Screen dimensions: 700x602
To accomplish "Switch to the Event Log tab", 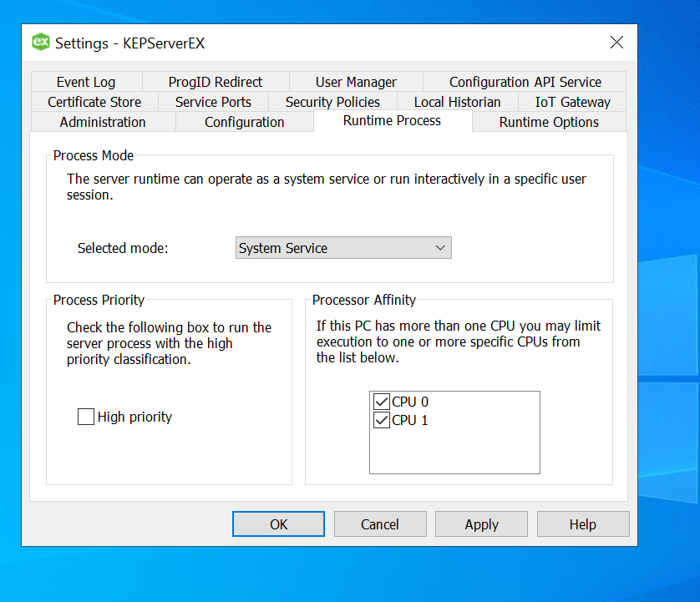I will pos(86,82).
